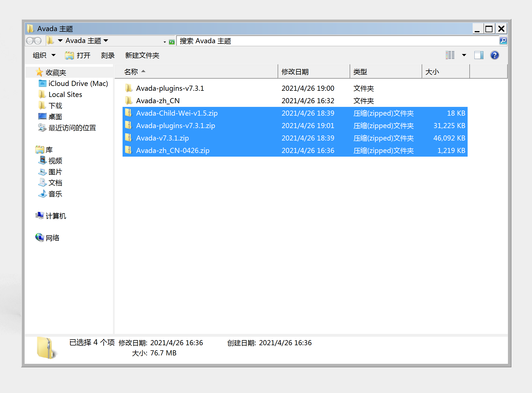Click the Network (网络) globe icon
The height and width of the screenshot is (393, 532).
click(40, 237)
